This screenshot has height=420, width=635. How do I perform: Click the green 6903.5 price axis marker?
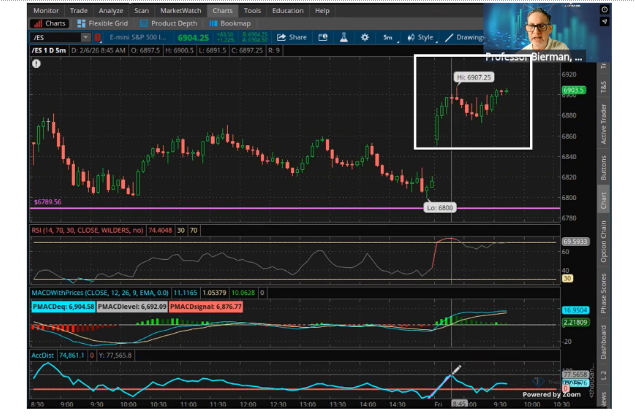pyautogui.click(x=574, y=90)
